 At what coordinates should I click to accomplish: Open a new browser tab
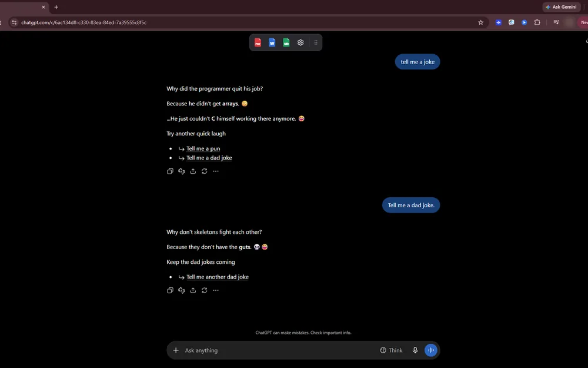pos(56,6)
